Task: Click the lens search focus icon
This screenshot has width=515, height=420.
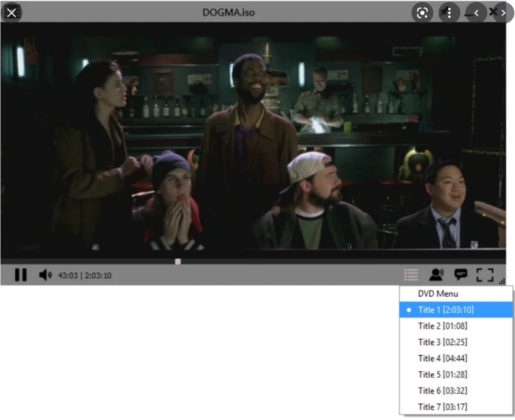Action: tap(422, 13)
